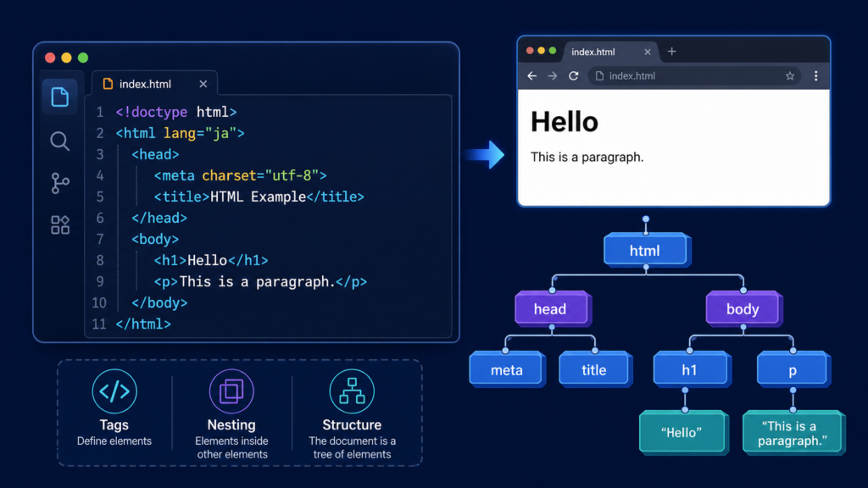This screenshot has width=868, height=488.
Task: Select the head node in tree
Action: click(x=552, y=308)
